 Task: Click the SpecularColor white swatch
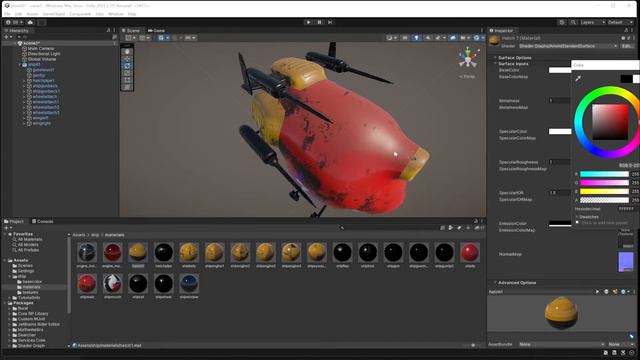click(x=560, y=131)
